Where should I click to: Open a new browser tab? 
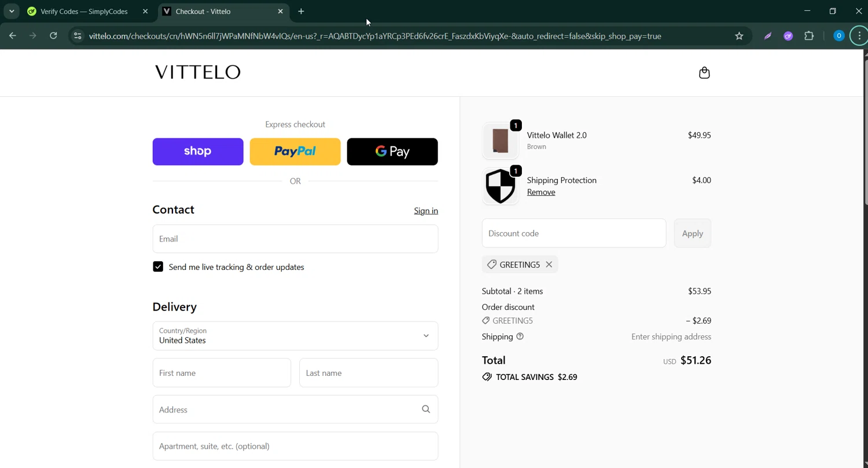(x=301, y=12)
